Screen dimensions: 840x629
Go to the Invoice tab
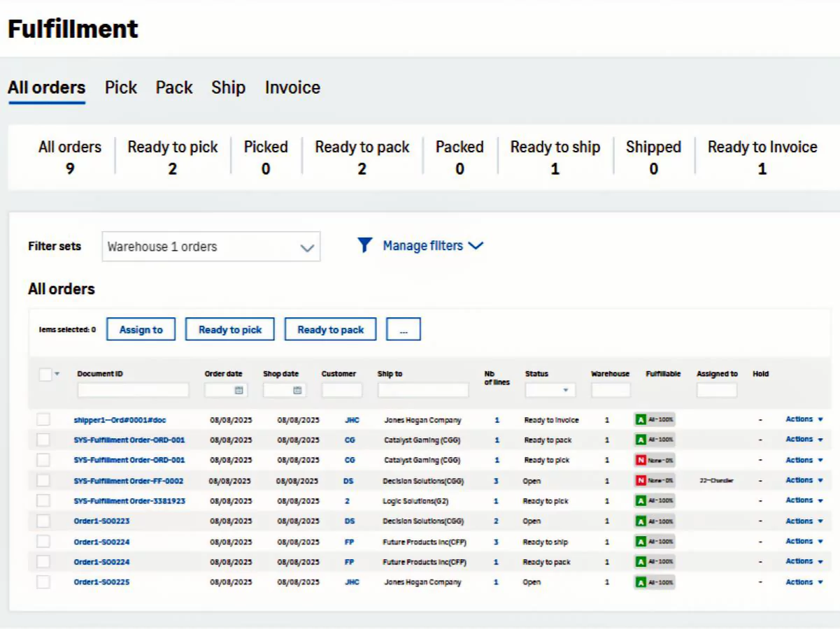(x=292, y=88)
